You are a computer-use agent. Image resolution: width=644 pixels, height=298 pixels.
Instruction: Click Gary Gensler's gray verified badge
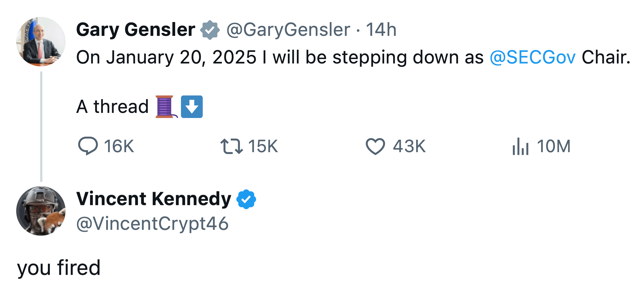pyautogui.click(x=210, y=30)
